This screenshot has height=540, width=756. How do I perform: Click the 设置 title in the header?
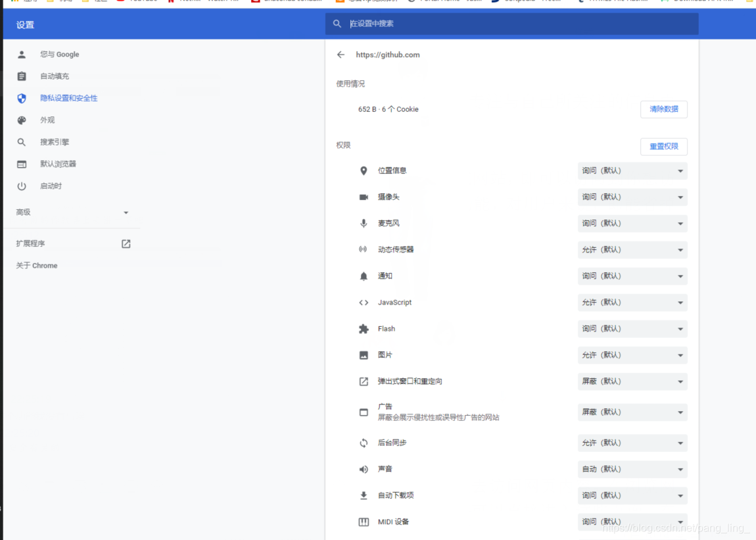(25, 24)
